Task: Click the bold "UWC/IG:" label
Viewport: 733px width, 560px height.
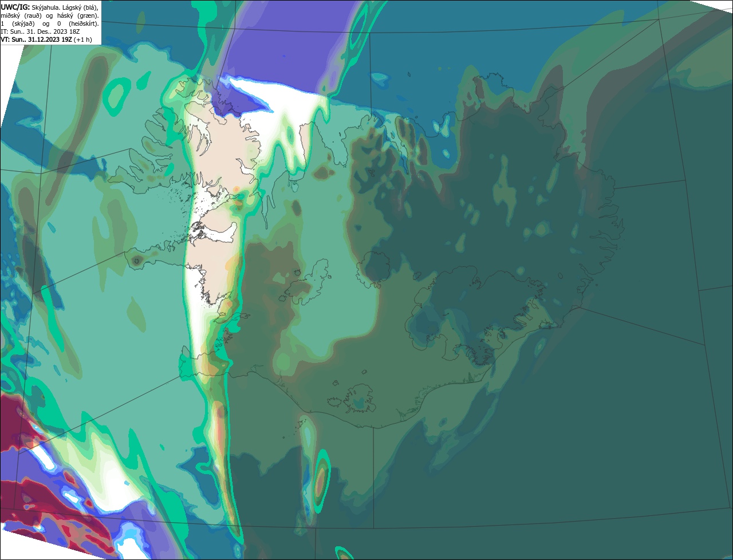Action: (15, 7)
